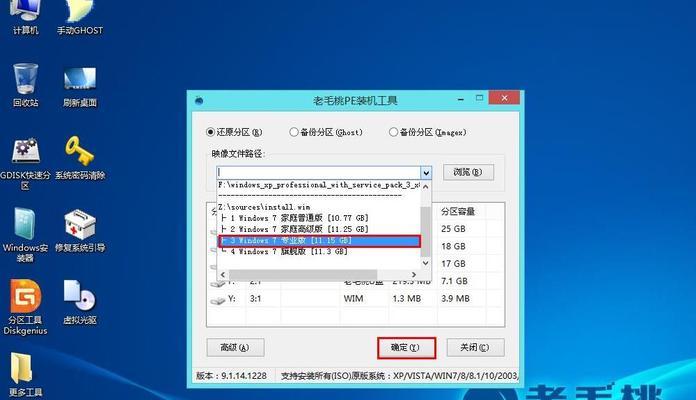Click the dropdown horizontal scroll left arrow

(x=223, y=275)
